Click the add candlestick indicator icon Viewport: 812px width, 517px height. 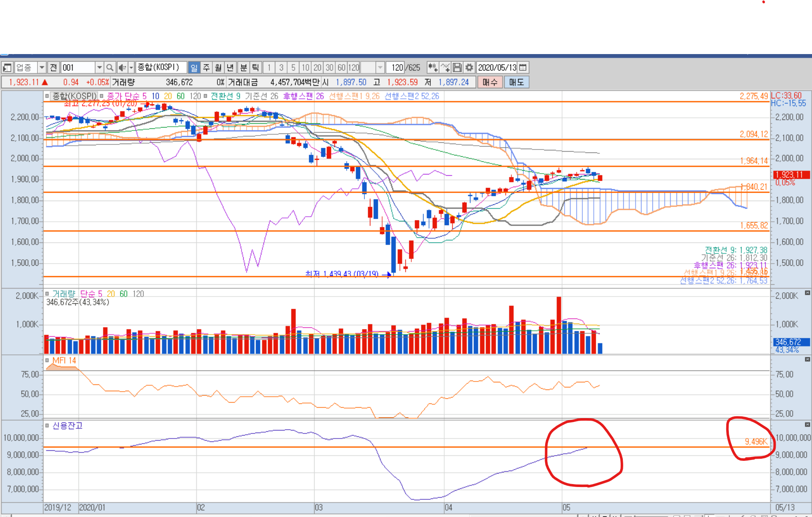coord(432,68)
